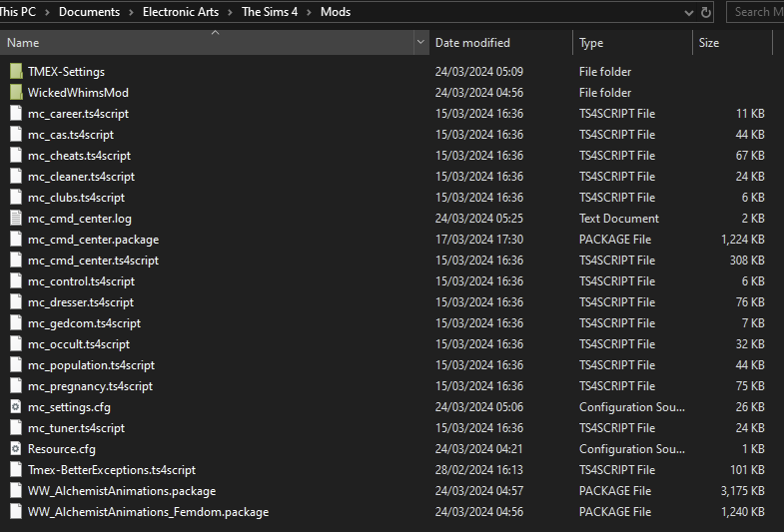Click the mc_cmd_center.log text document icon
The image size is (784, 532).
click(x=15, y=219)
